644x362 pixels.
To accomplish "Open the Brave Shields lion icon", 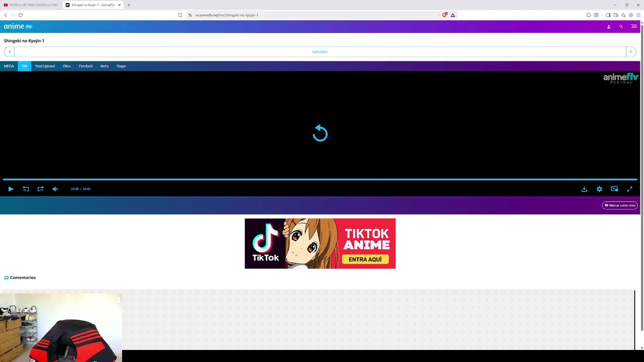I will 445,15.
